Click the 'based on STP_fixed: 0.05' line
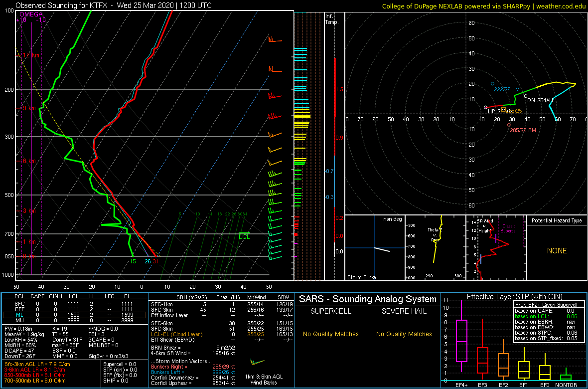The image size is (588, 389). [546, 339]
